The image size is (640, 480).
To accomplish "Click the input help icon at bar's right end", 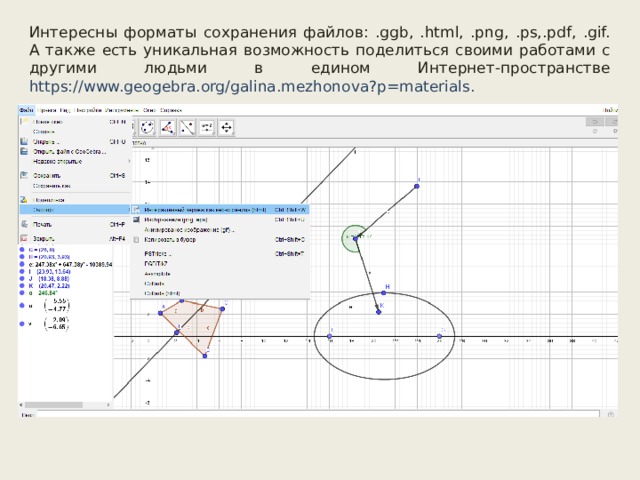I will [611, 414].
